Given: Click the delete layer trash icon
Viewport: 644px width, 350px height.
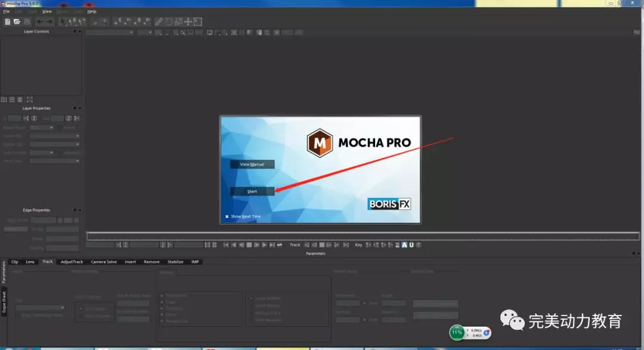Looking at the screenshot, I should 20,100.
